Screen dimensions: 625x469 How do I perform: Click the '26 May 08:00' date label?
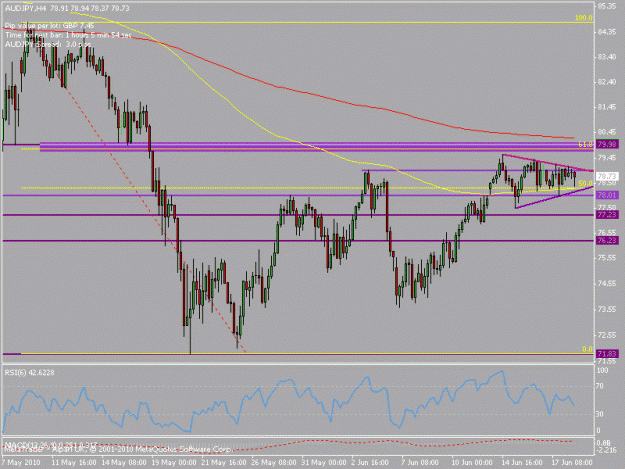tap(274, 462)
